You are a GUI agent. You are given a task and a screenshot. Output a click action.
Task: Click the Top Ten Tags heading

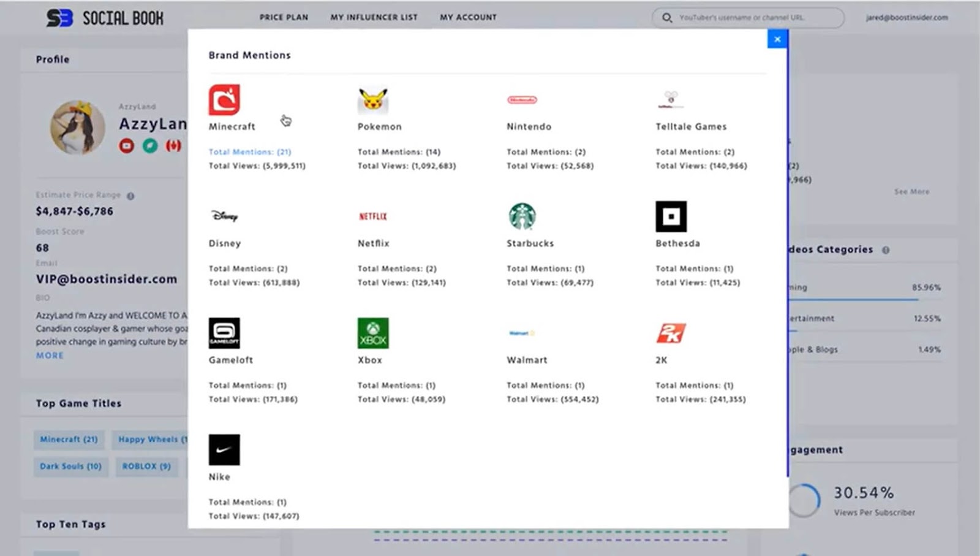click(x=70, y=525)
